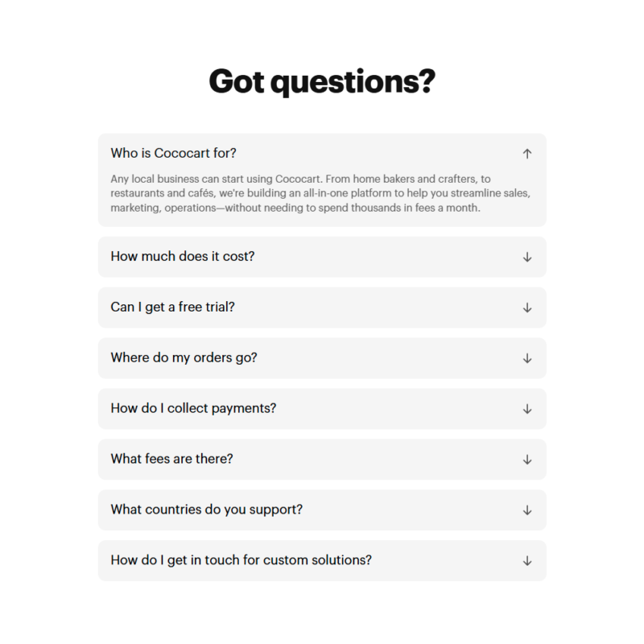Expand the 'Can I get a free trial?' question
The image size is (644, 644).
172,308
